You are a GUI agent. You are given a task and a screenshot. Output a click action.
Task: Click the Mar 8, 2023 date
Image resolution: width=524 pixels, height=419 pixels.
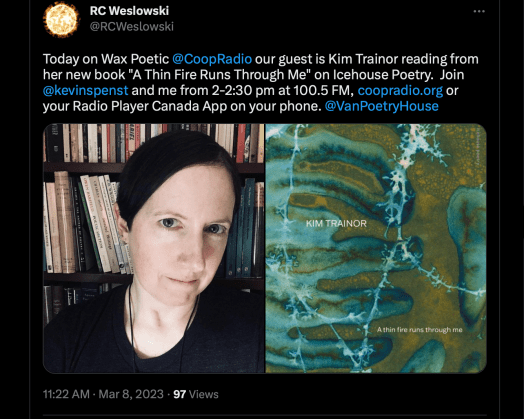131,394
